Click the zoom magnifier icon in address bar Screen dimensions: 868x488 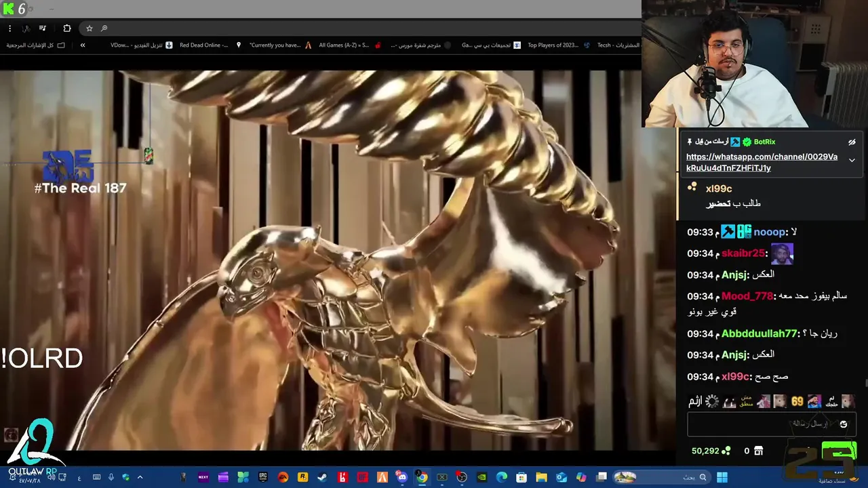tap(104, 28)
